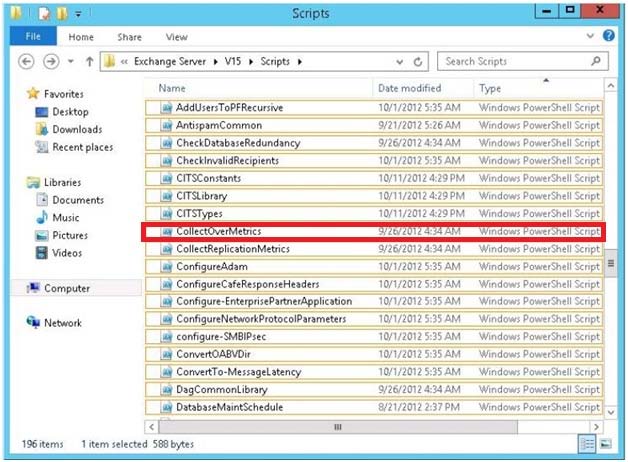Select the CITSLibrary script icon
The image size is (628, 462).
coord(167,196)
